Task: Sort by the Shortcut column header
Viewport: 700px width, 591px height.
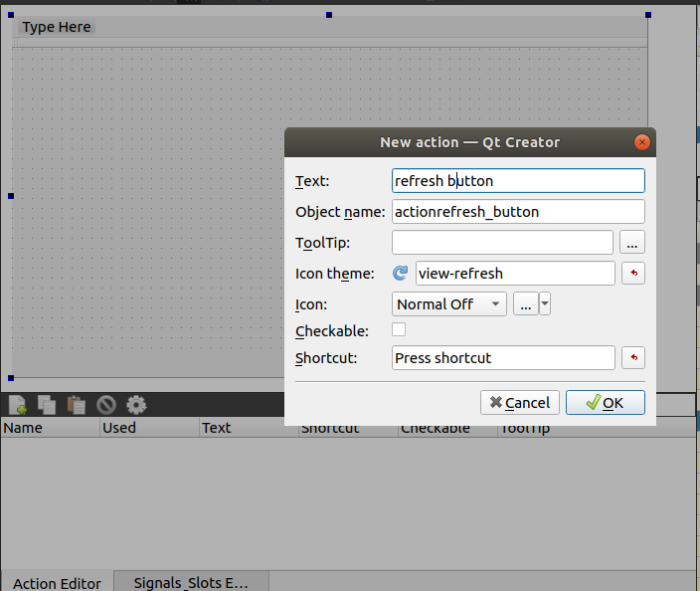Action: pyautogui.click(x=348, y=430)
